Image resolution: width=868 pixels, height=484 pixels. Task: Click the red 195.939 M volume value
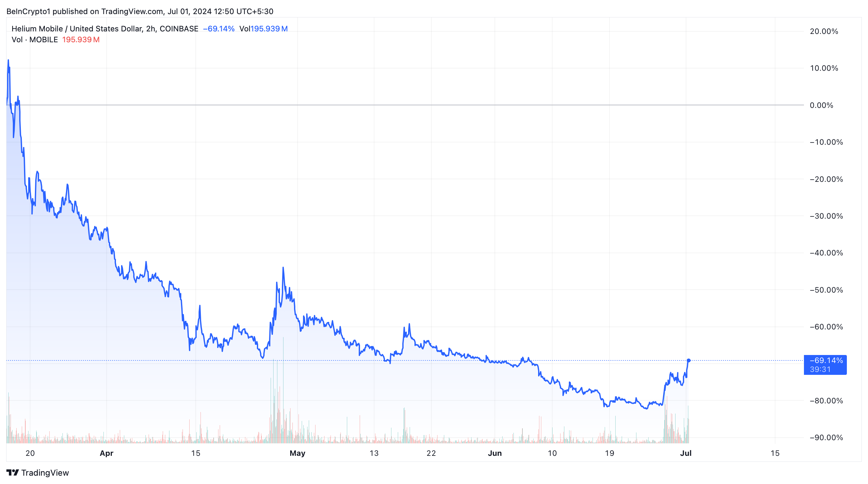click(x=81, y=40)
